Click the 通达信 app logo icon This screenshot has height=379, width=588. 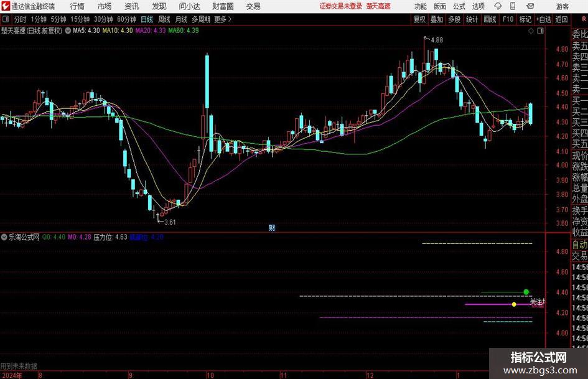point(6,6)
